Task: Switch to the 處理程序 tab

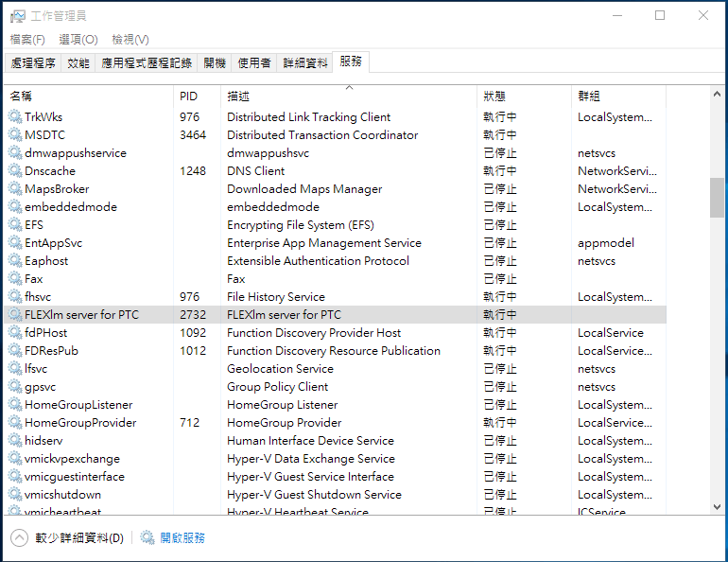Action: [33, 63]
